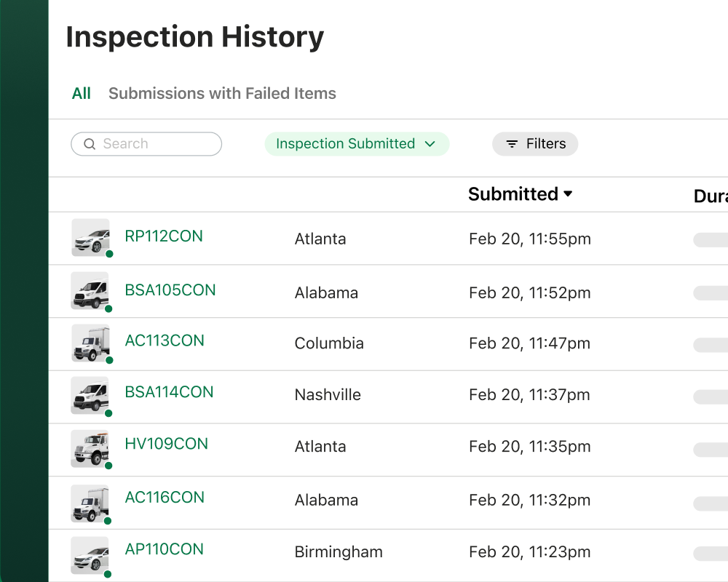Open the BSA105CON vehicle link
This screenshot has height=582, width=728.
(x=170, y=290)
